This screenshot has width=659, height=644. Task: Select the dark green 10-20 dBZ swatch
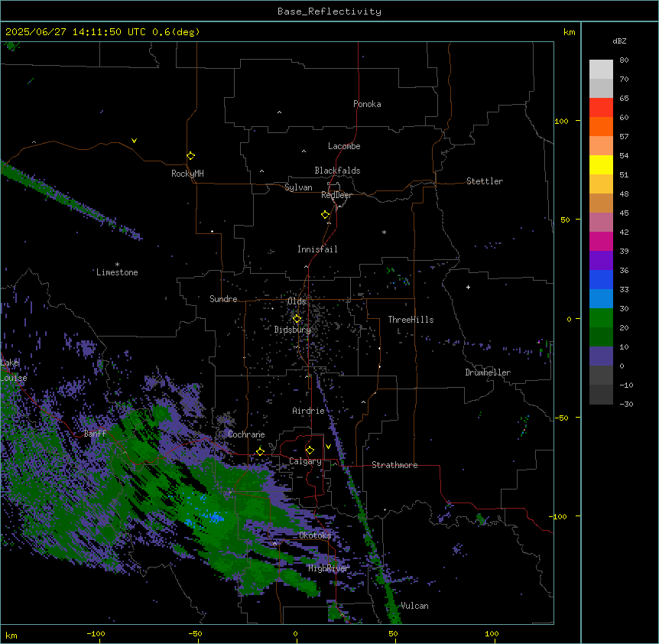[x=601, y=337]
